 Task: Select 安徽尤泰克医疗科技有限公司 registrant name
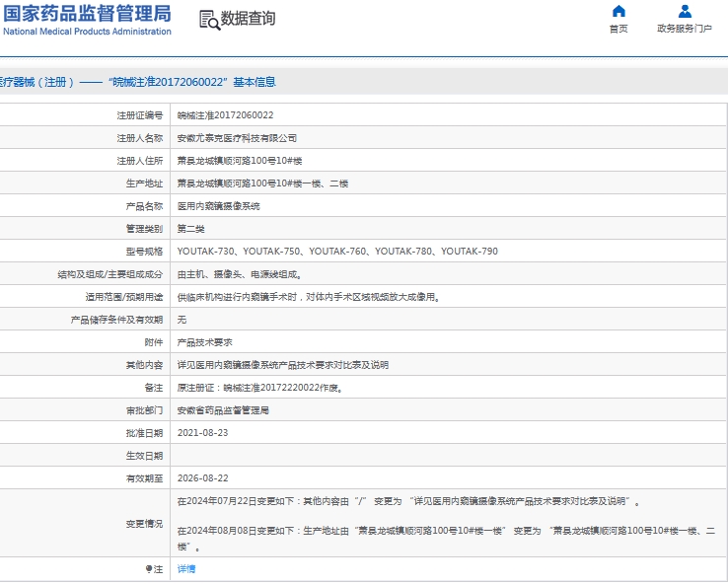click(237, 138)
